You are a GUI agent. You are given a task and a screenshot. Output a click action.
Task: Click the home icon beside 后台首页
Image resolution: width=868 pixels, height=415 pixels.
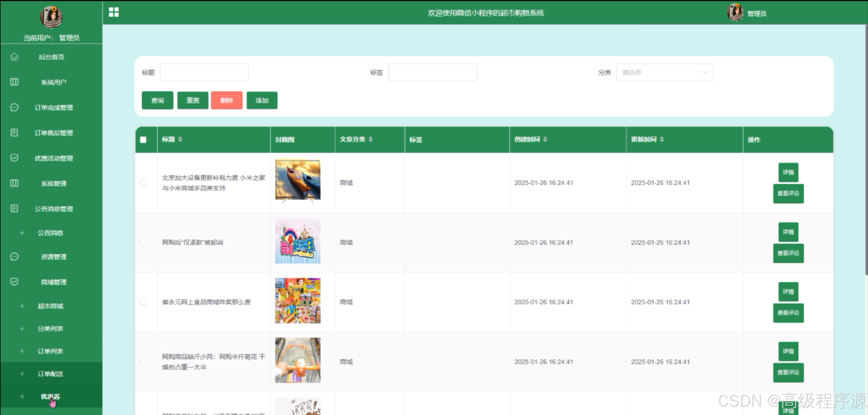14,56
